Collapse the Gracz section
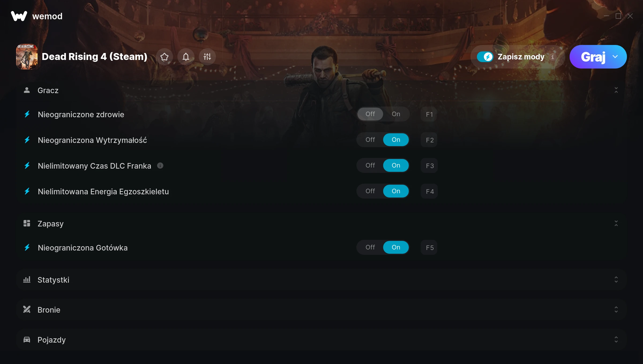Screen dimensions: 643x364 click(x=616, y=90)
